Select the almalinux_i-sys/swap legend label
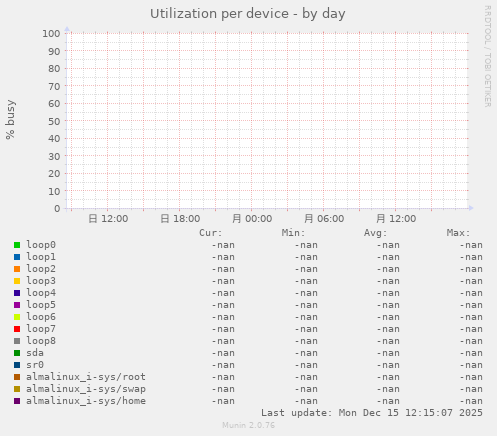 86,389
